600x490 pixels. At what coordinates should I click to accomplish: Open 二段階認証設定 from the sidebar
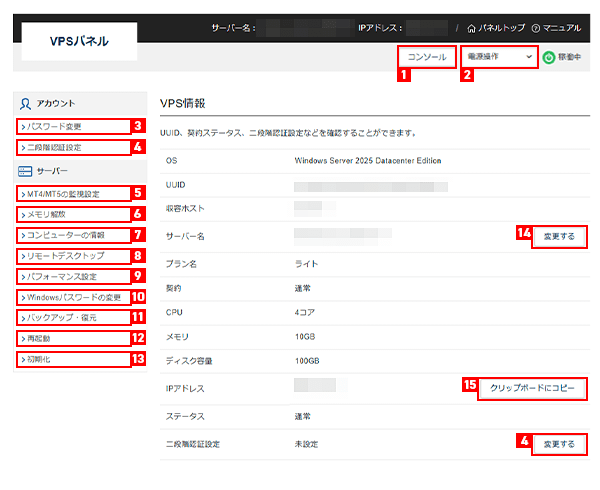pyautogui.click(x=72, y=148)
